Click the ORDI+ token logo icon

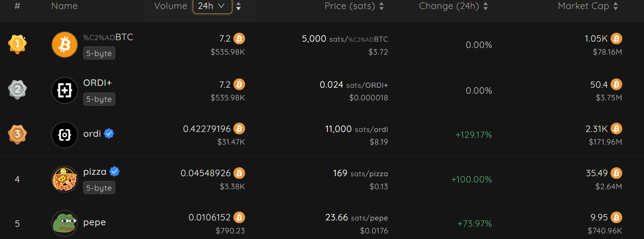click(x=65, y=90)
